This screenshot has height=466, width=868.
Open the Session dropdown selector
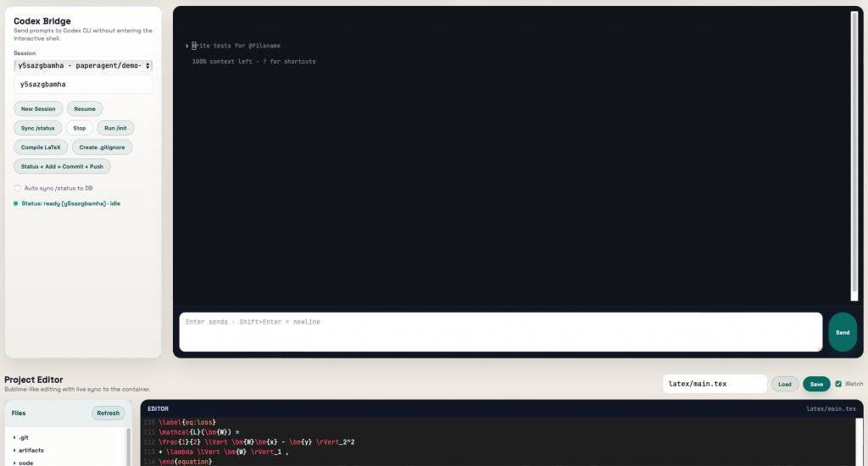point(83,65)
